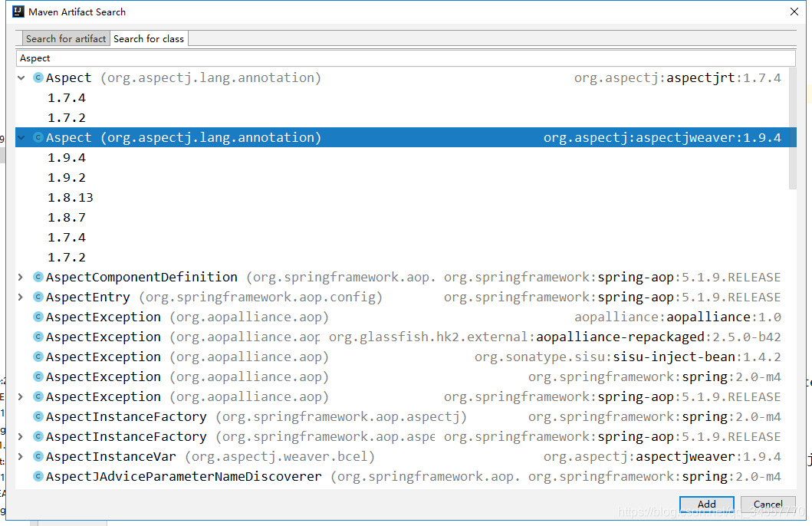Switch to the Search for artifact tab
This screenshot has height=526, width=812.
[66, 39]
